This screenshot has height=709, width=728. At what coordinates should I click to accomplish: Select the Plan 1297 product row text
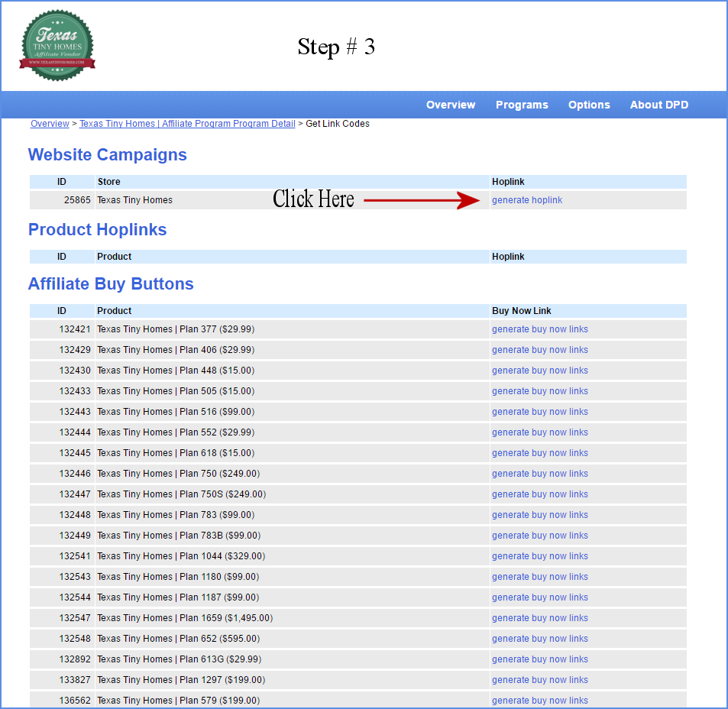click(181, 680)
